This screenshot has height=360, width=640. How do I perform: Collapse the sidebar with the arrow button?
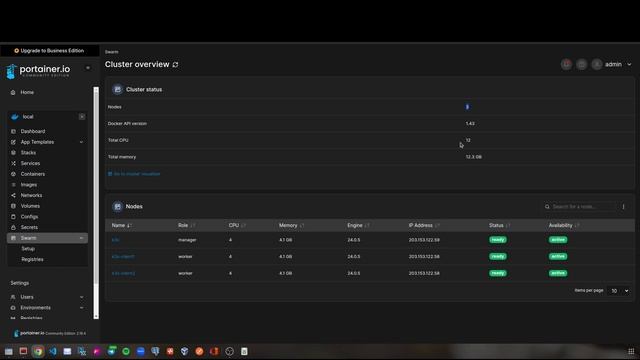pos(88,68)
